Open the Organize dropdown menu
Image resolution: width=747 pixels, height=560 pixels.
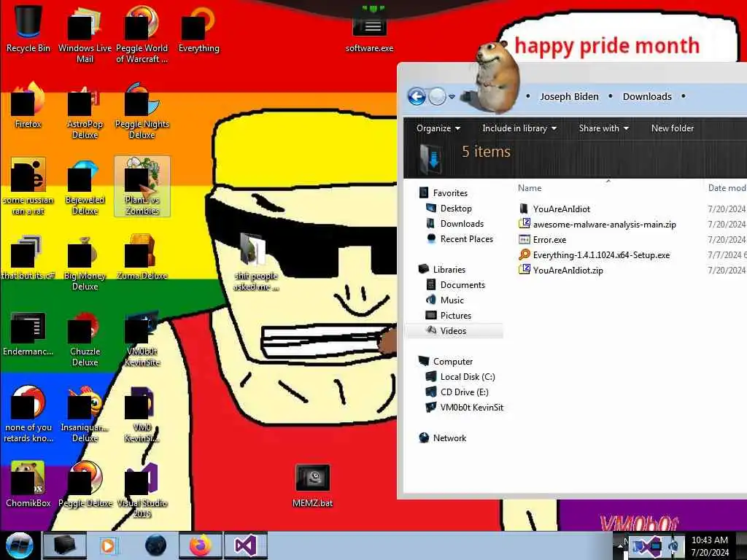pyautogui.click(x=438, y=128)
